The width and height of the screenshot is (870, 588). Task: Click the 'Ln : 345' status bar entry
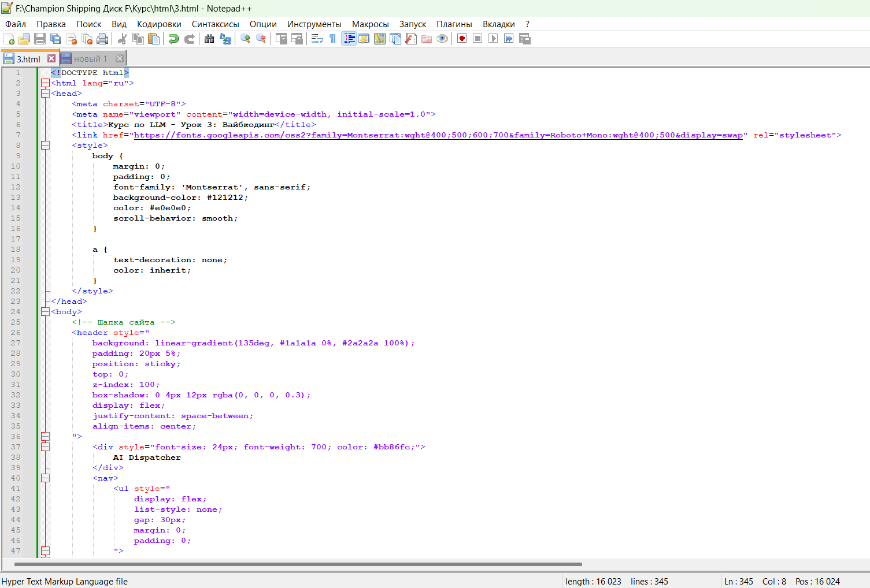(739, 582)
